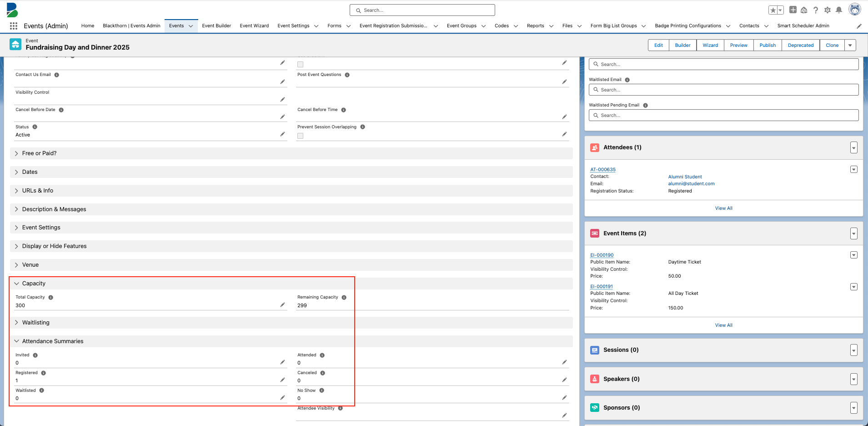The height and width of the screenshot is (426, 868).
Task: Expand the Event Settings section
Action: click(x=291, y=228)
